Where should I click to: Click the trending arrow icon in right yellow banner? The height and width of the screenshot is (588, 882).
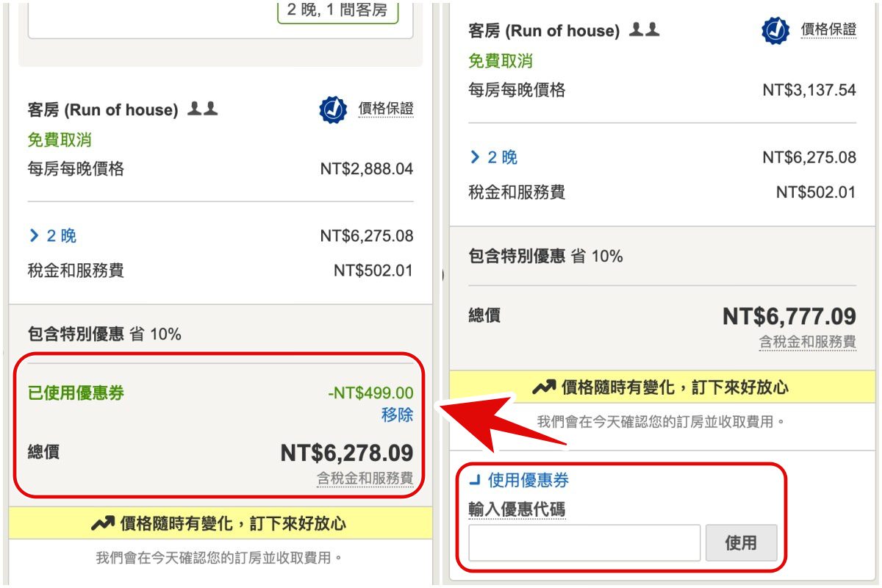tap(545, 387)
